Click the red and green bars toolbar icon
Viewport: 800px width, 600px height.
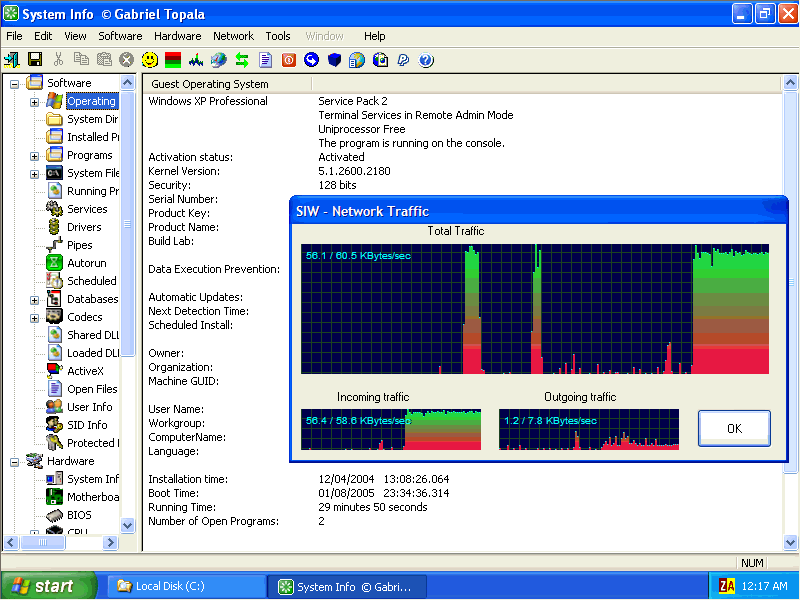(x=173, y=60)
